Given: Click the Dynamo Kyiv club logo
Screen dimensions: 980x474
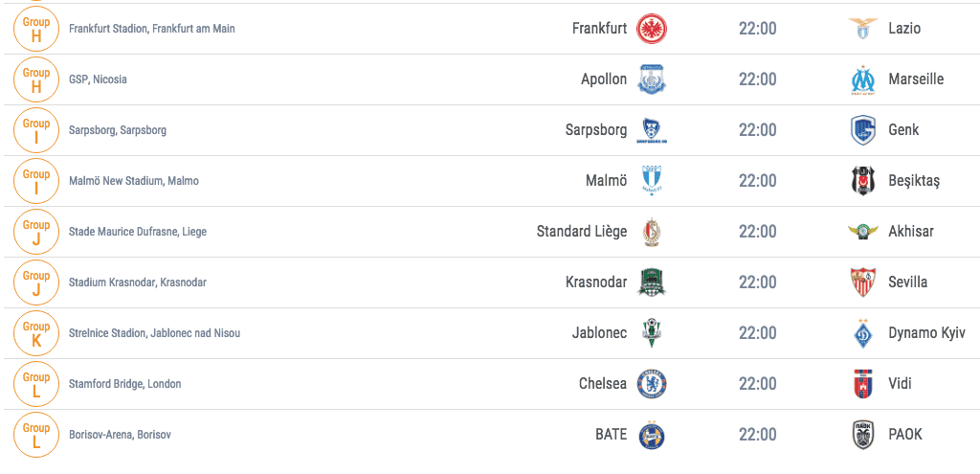Looking at the screenshot, I should [863, 333].
